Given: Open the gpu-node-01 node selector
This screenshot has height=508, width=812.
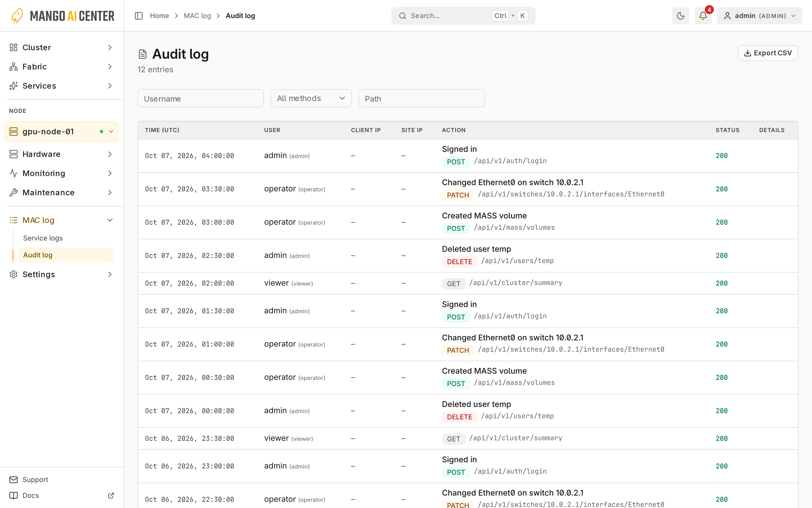Looking at the screenshot, I should [x=62, y=131].
